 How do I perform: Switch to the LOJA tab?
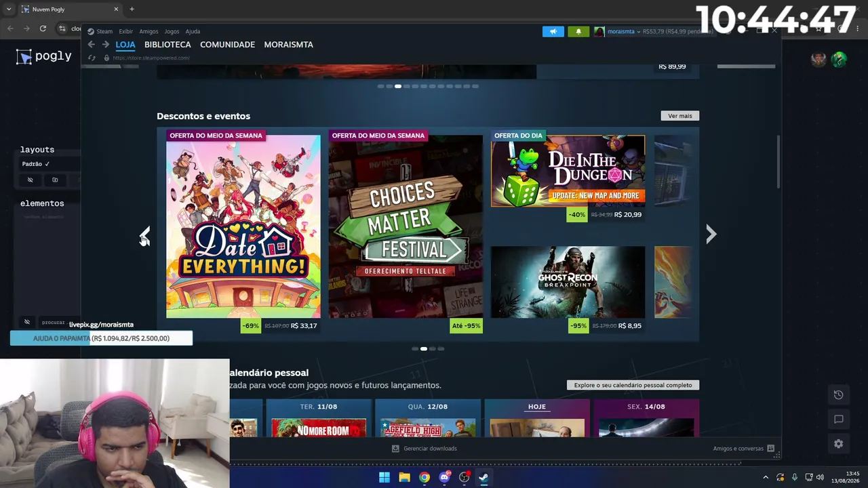click(125, 45)
